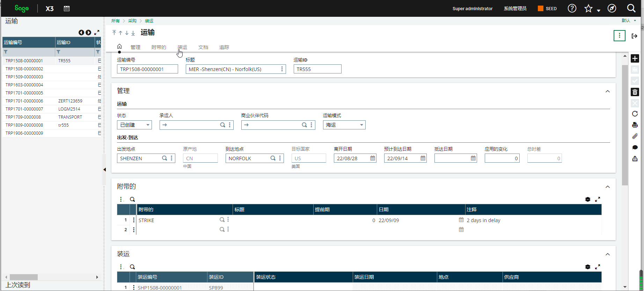
Task: Click the 采购 breadcrumb link
Action: [x=132, y=21]
